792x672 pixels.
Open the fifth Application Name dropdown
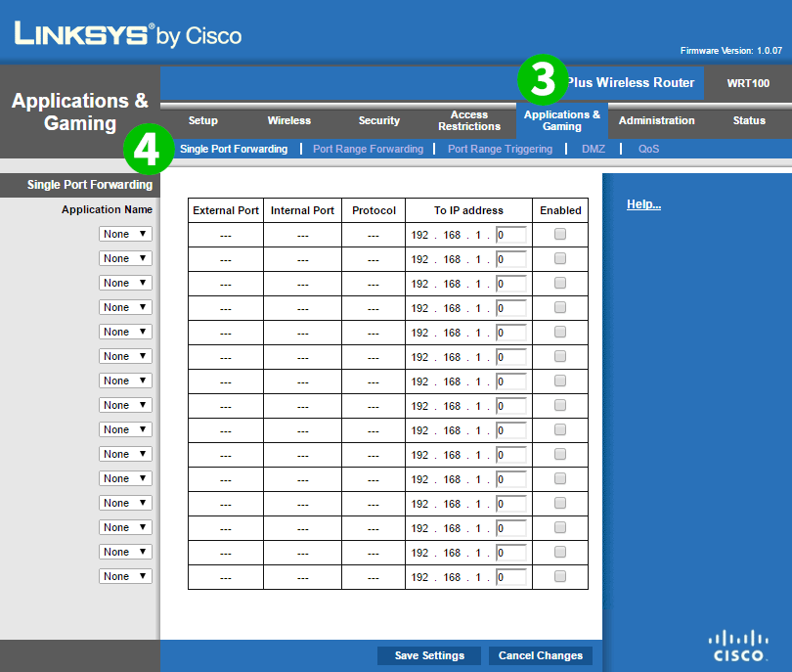125,332
